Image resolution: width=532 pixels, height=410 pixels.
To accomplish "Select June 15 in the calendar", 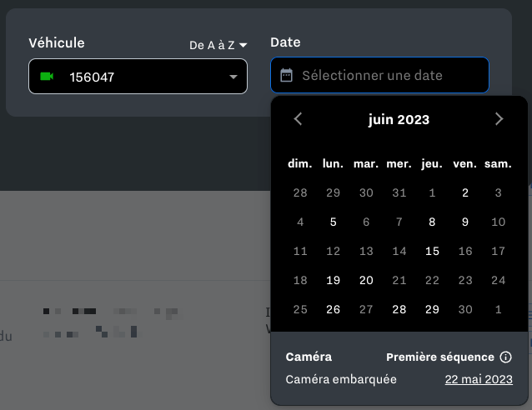I will (432, 252).
